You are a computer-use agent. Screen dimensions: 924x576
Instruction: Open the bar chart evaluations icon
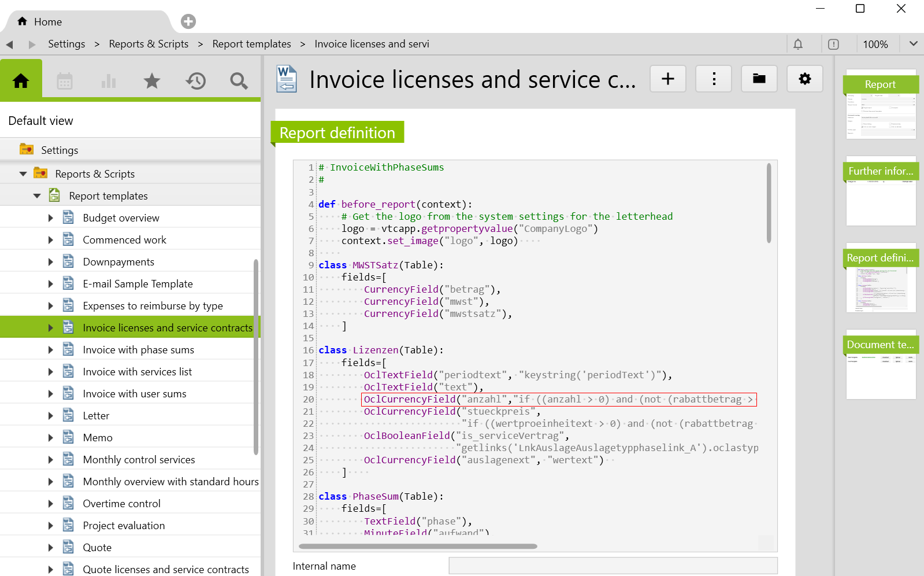109,81
